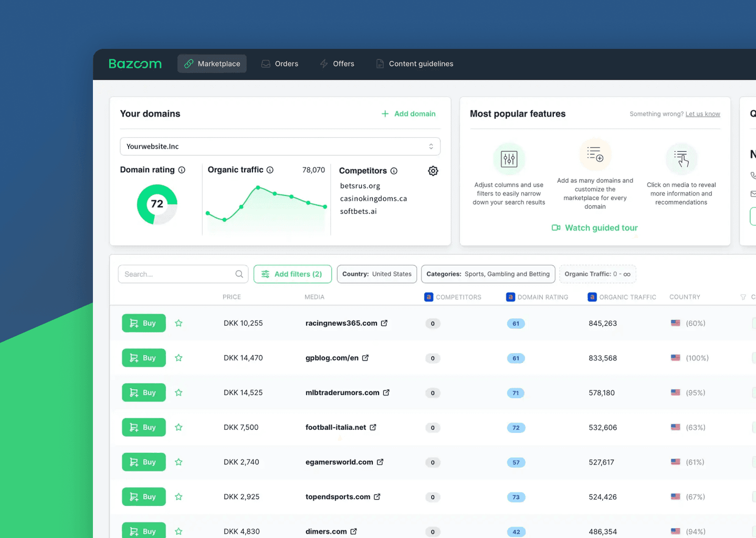Buy dimers.com listing
The image size is (756, 538).
click(144, 531)
